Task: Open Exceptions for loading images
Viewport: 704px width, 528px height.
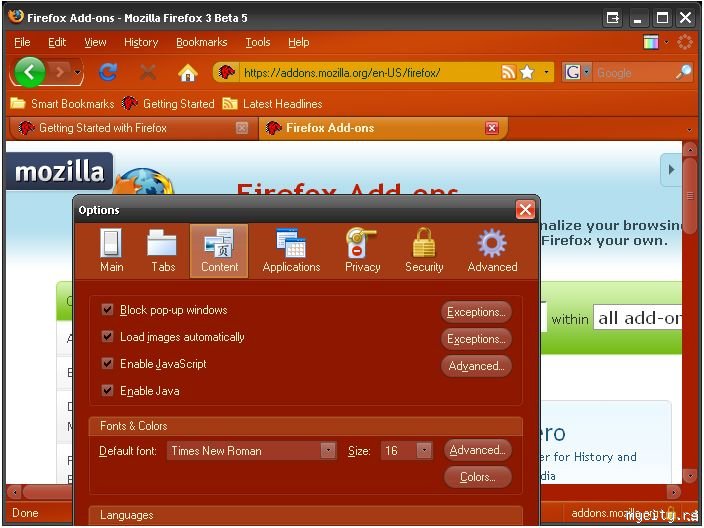Action: [x=476, y=339]
